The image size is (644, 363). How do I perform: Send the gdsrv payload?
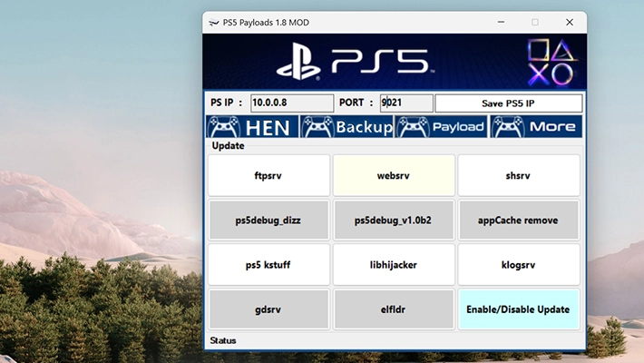pyautogui.click(x=268, y=309)
